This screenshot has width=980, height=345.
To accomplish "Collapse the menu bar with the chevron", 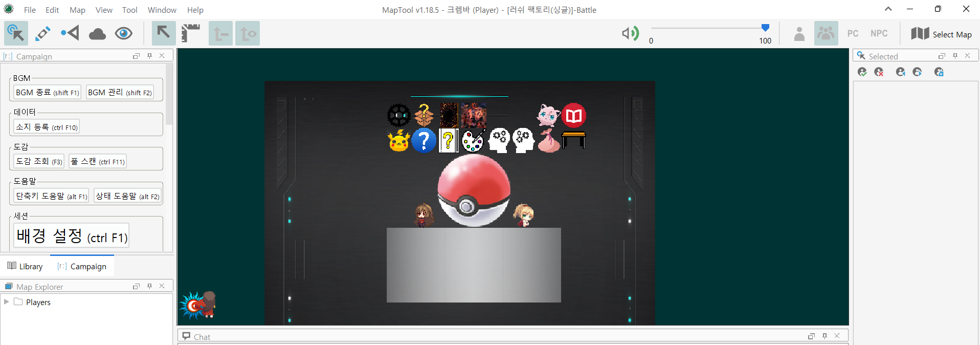I will click(x=888, y=9).
